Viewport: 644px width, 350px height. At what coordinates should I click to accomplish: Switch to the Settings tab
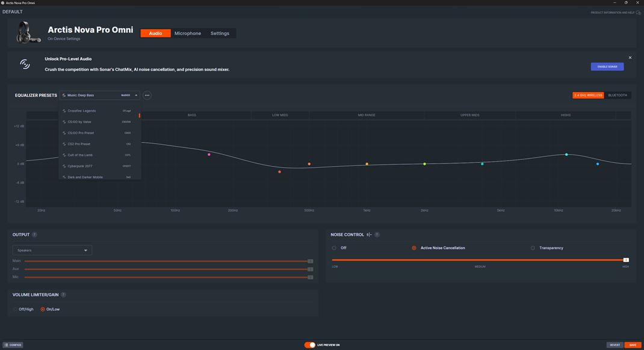220,33
